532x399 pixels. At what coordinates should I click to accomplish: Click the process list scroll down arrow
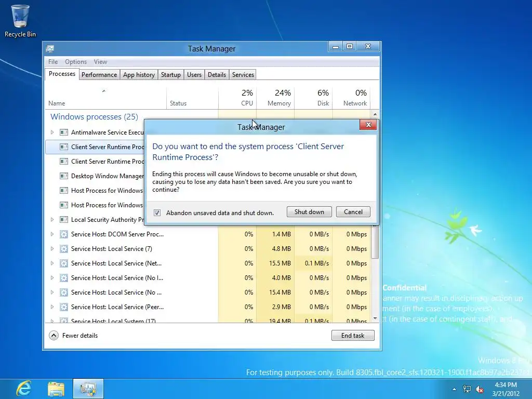[375, 318]
